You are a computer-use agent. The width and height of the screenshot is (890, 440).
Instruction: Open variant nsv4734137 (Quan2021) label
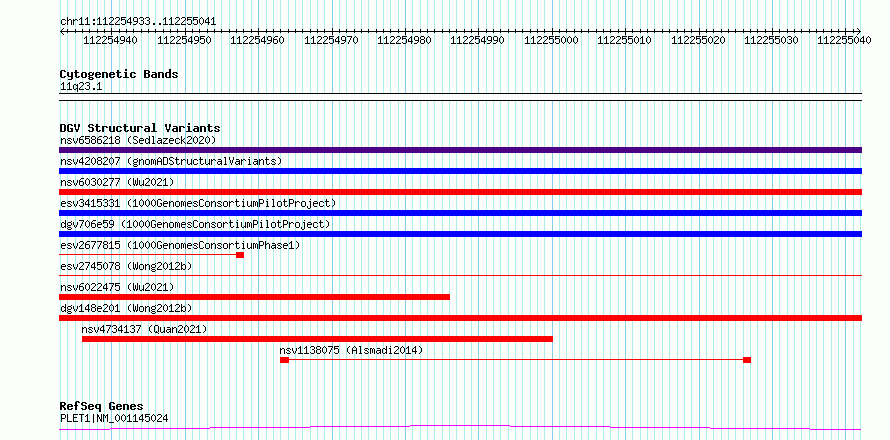click(x=145, y=329)
